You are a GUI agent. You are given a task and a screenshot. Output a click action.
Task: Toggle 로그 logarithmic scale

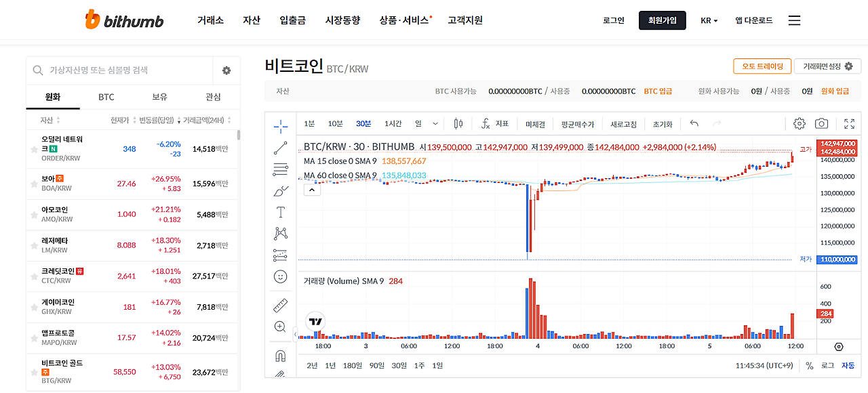827,365
